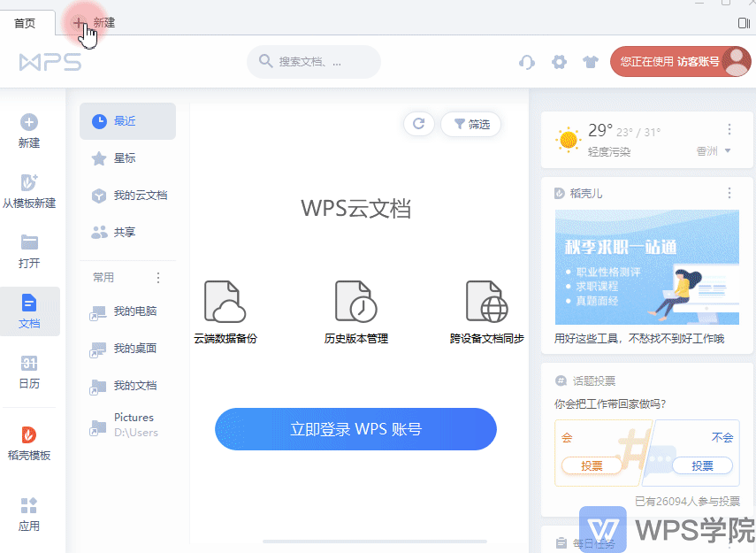
Task: Switch to the 首页 tab
Action: pos(27,23)
